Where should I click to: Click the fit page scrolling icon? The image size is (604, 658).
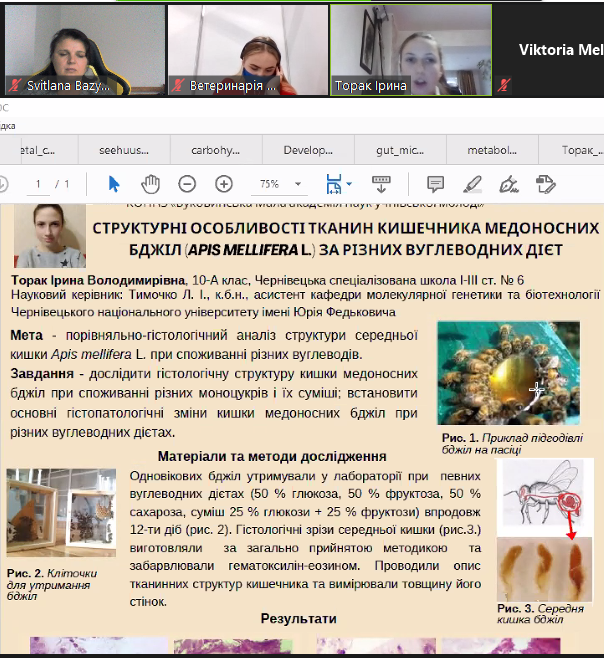332,184
